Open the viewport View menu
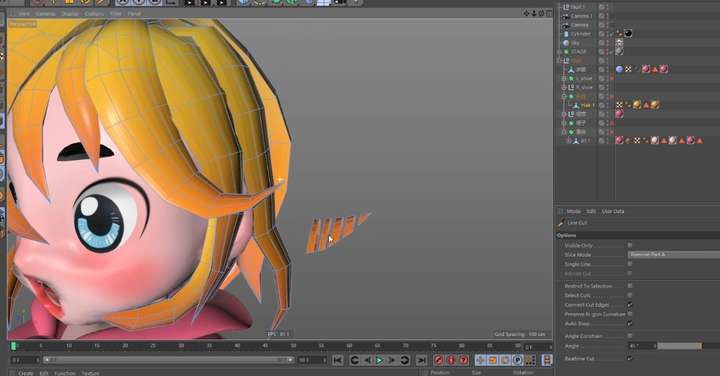 (x=24, y=14)
